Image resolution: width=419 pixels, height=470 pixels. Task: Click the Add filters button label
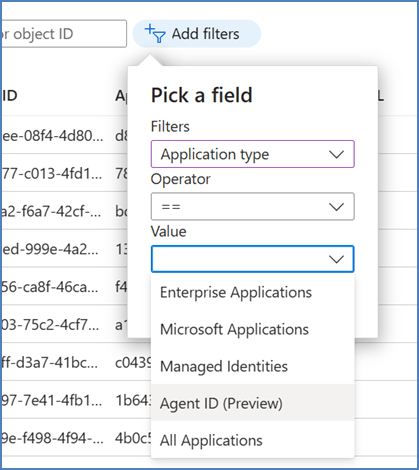[205, 34]
